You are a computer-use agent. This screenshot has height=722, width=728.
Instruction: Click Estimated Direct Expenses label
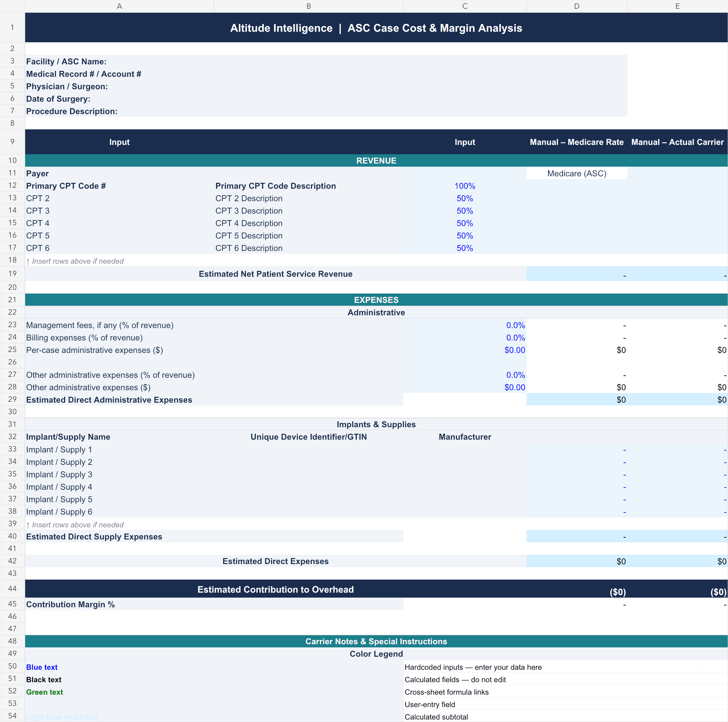coord(275,561)
